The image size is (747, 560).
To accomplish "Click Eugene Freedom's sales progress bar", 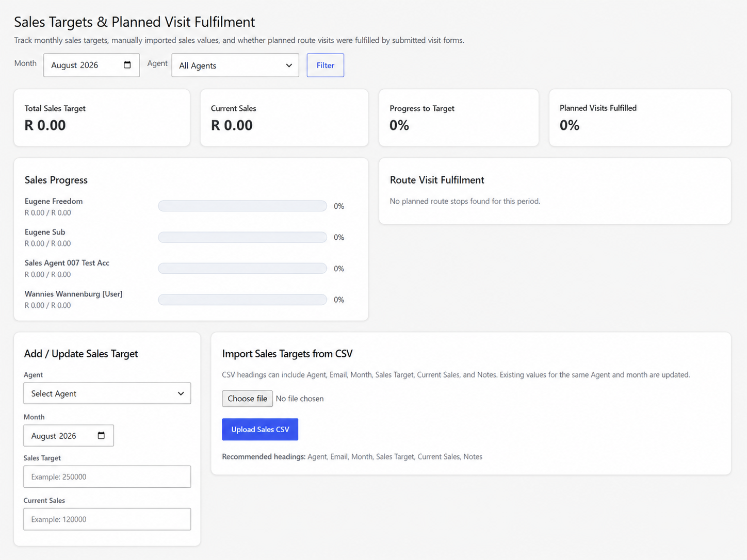I will (x=242, y=206).
